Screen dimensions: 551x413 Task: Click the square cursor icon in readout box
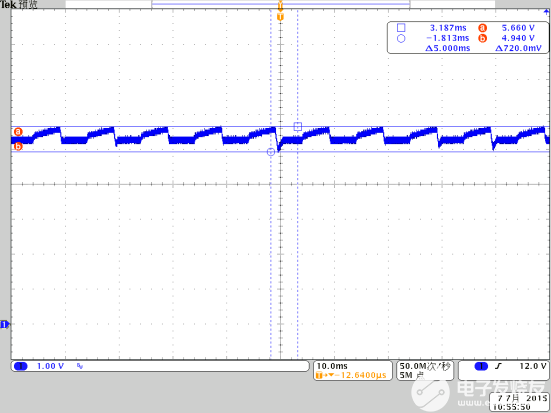point(401,28)
